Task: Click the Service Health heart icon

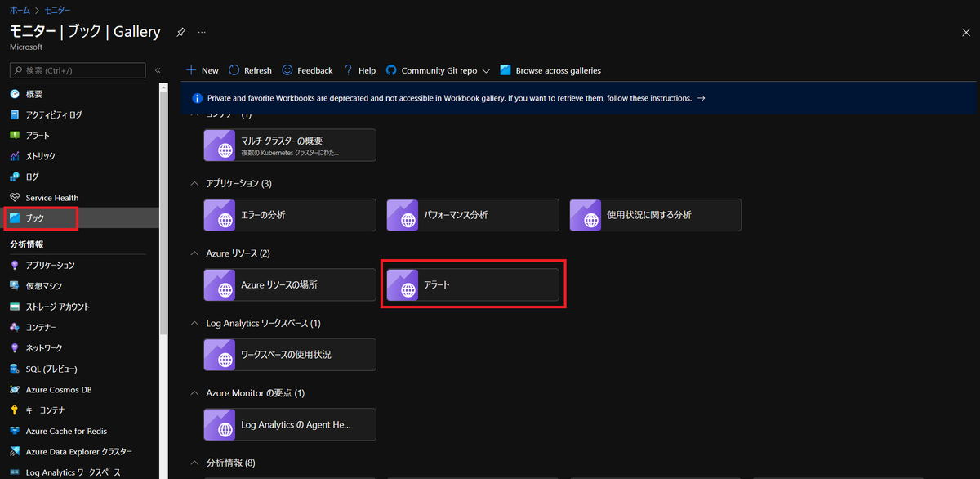Action: coord(15,198)
